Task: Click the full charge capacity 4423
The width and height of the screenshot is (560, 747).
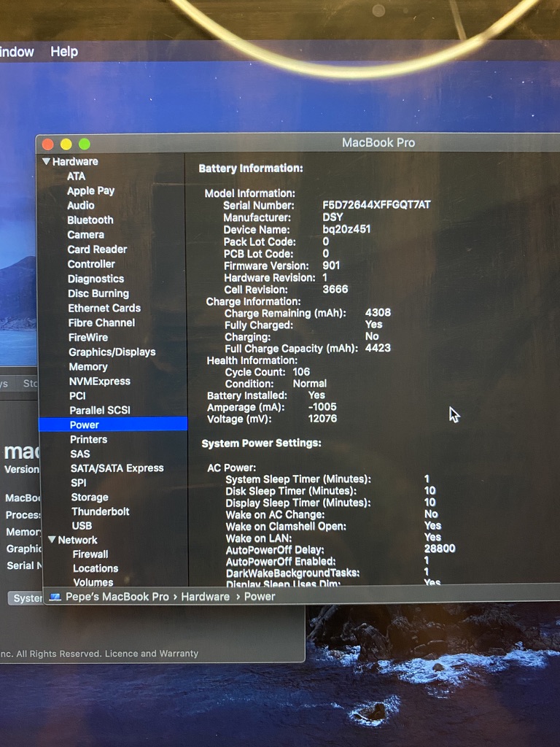Action: (378, 348)
